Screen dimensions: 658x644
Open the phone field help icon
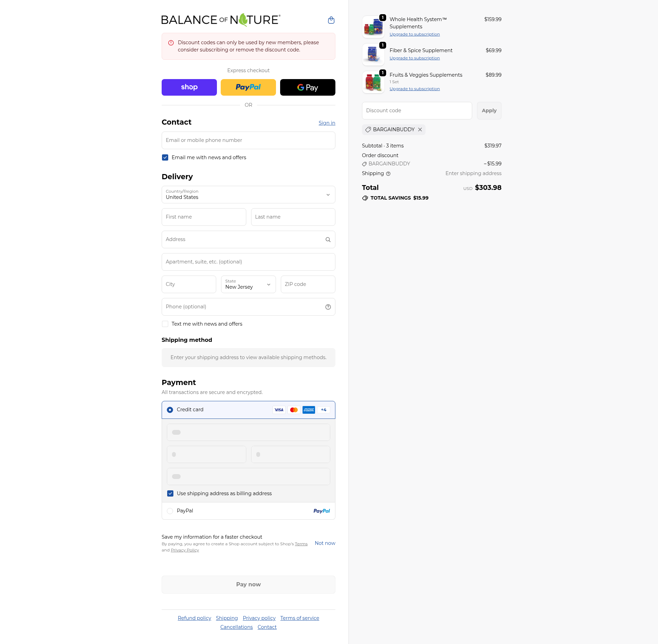point(328,307)
